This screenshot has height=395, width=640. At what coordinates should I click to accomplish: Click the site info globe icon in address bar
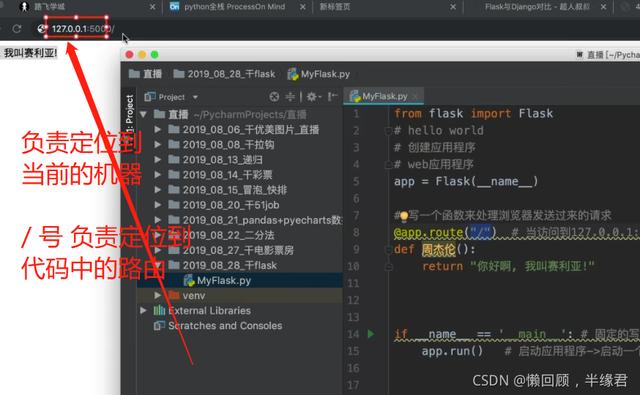[x=42, y=29]
